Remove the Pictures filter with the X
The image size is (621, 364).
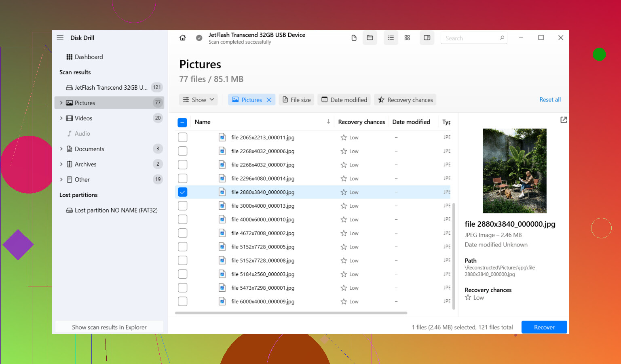[x=269, y=100]
